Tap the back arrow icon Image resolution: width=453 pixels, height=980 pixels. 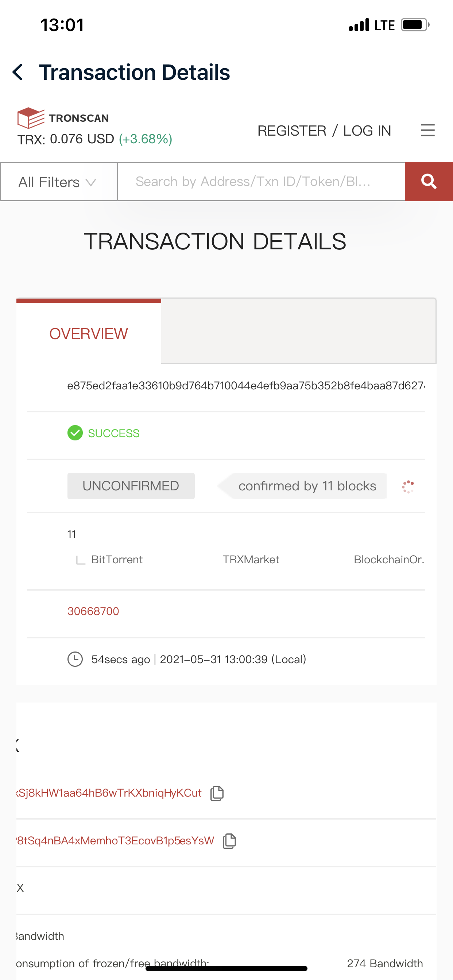click(18, 72)
